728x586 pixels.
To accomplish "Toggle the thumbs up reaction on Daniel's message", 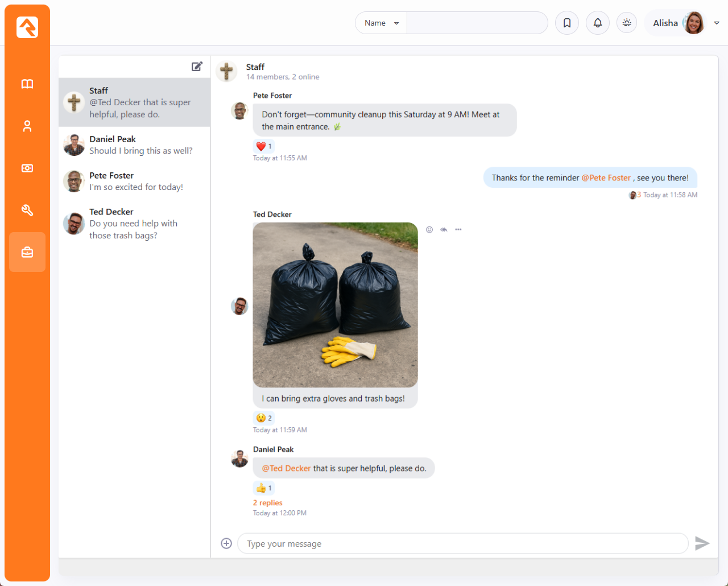I will [264, 488].
